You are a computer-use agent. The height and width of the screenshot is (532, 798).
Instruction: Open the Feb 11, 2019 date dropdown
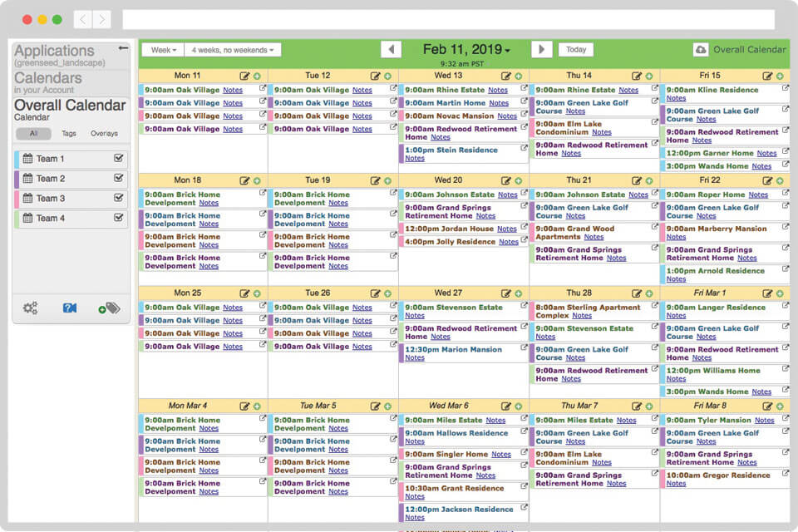point(466,48)
